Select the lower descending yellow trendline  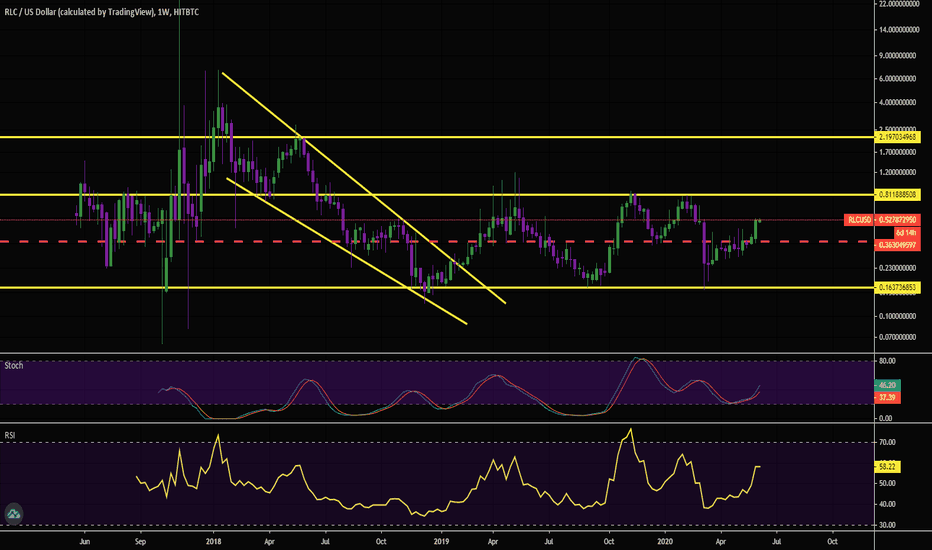tap(347, 251)
